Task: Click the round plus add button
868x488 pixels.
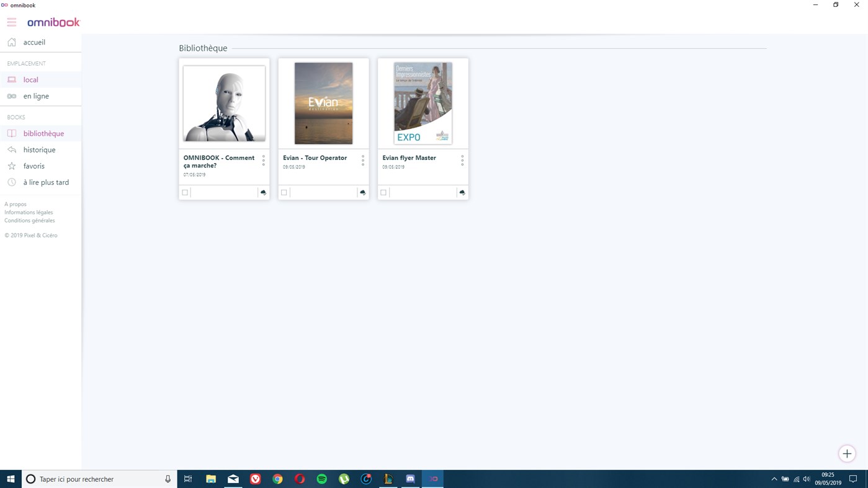Action: 847,453
